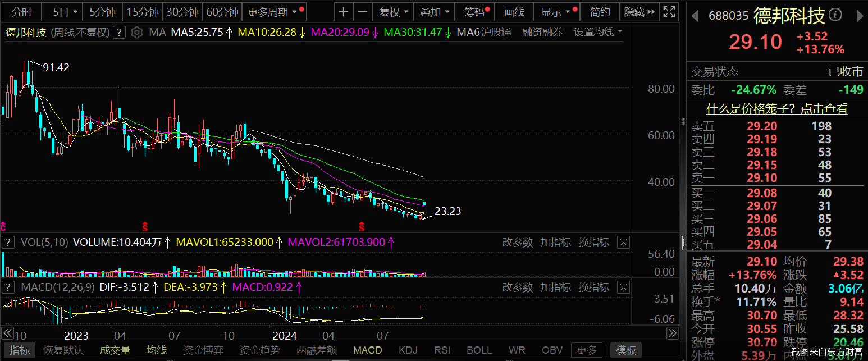Open the 什么是价格笼子 link
Image resolution: width=868 pixels, height=361 pixels.
777,109
